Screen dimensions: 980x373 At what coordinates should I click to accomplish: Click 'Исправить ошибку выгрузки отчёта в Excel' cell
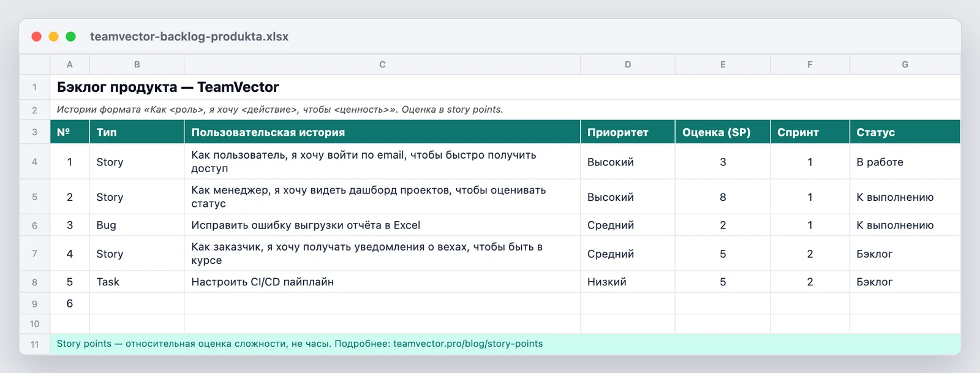[x=382, y=225]
